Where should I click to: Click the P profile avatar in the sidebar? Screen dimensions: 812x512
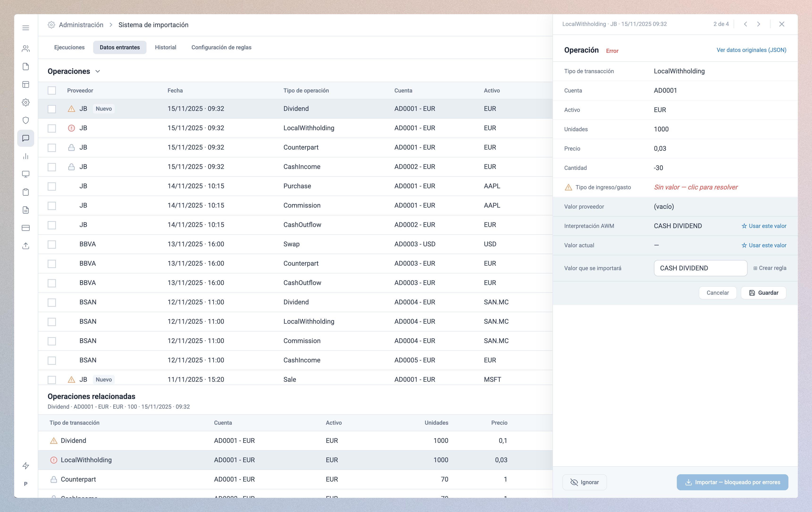[x=26, y=484]
